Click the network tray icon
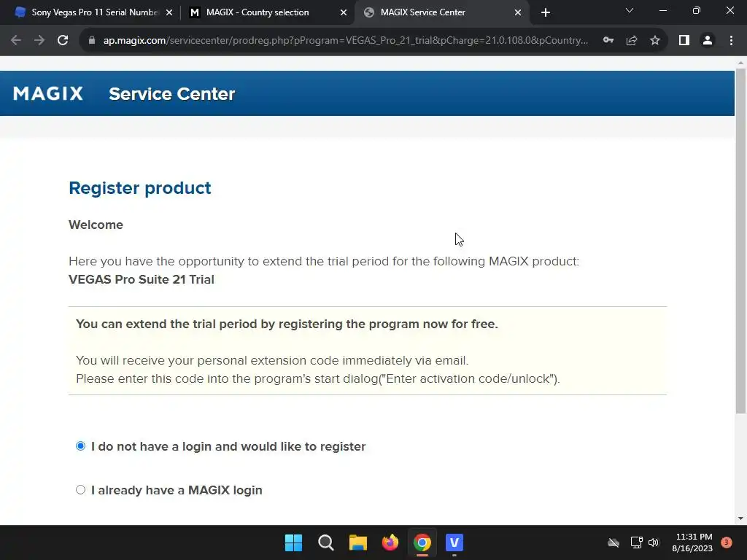 [636, 542]
